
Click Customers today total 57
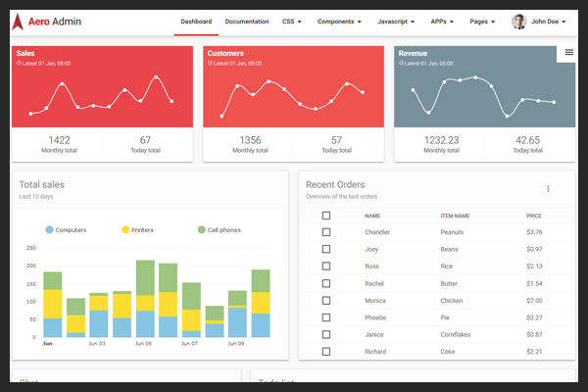pos(337,140)
